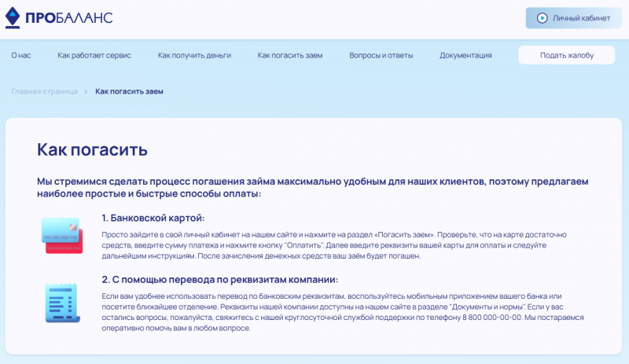Click the play icon in Личный кабинет
629x364 pixels.
click(x=542, y=18)
